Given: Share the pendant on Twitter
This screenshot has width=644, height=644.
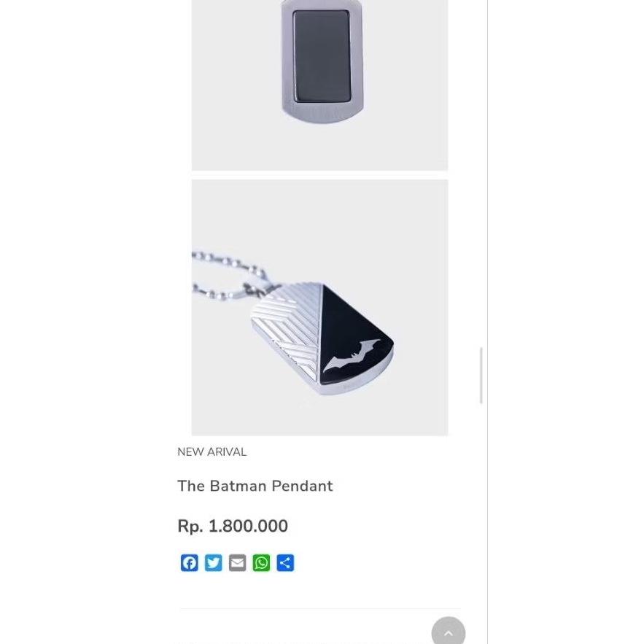Looking at the screenshot, I should 213,562.
